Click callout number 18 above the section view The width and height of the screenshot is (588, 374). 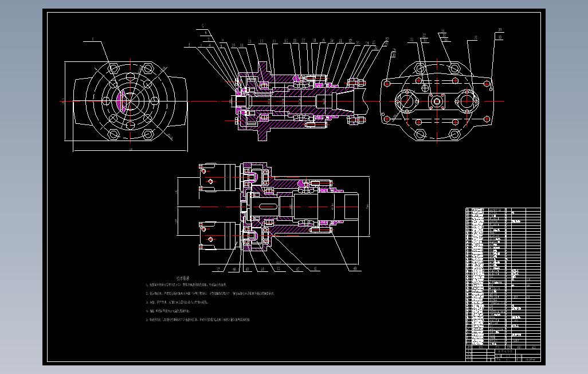pos(314,40)
